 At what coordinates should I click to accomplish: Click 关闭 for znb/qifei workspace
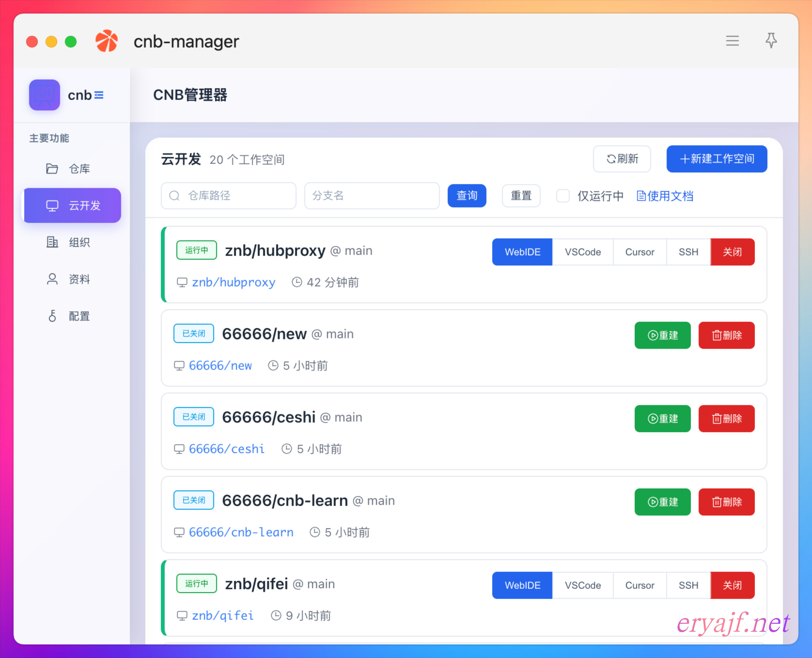coord(732,586)
